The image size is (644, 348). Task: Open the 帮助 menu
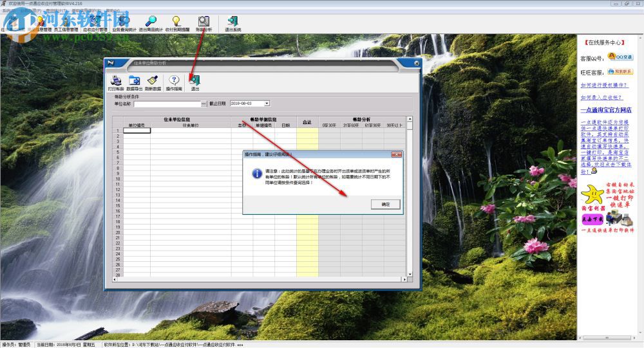pos(112,11)
